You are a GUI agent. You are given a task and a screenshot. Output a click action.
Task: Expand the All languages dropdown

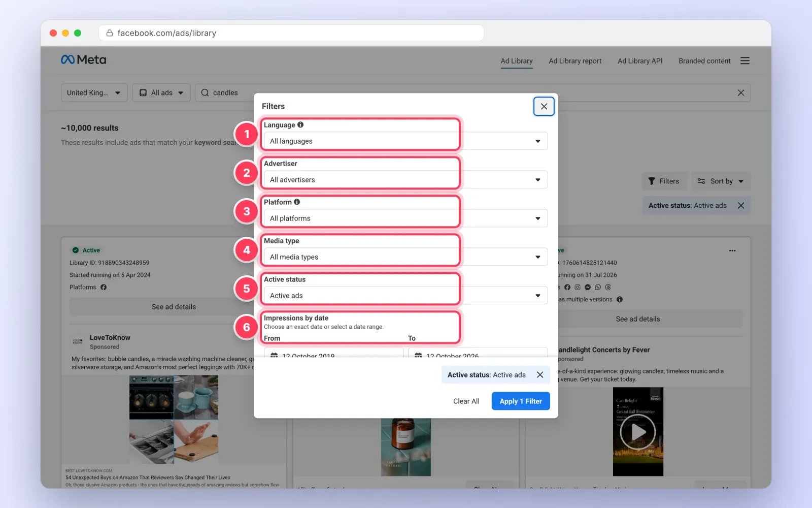[405, 141]
